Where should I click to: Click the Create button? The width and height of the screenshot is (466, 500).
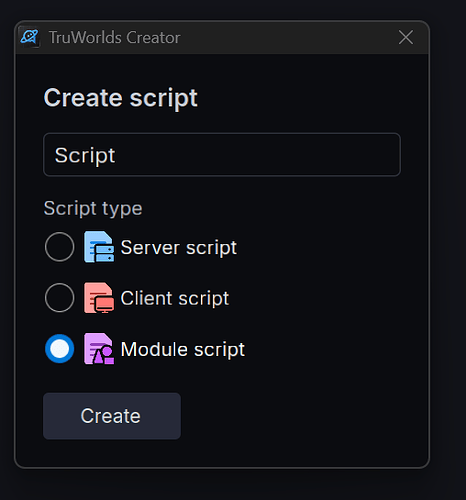(112, 416)
